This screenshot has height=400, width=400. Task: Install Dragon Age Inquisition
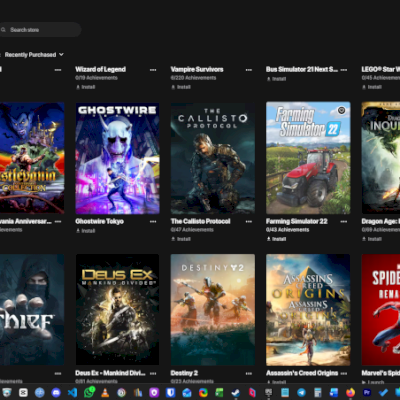(x=372, y=239)
